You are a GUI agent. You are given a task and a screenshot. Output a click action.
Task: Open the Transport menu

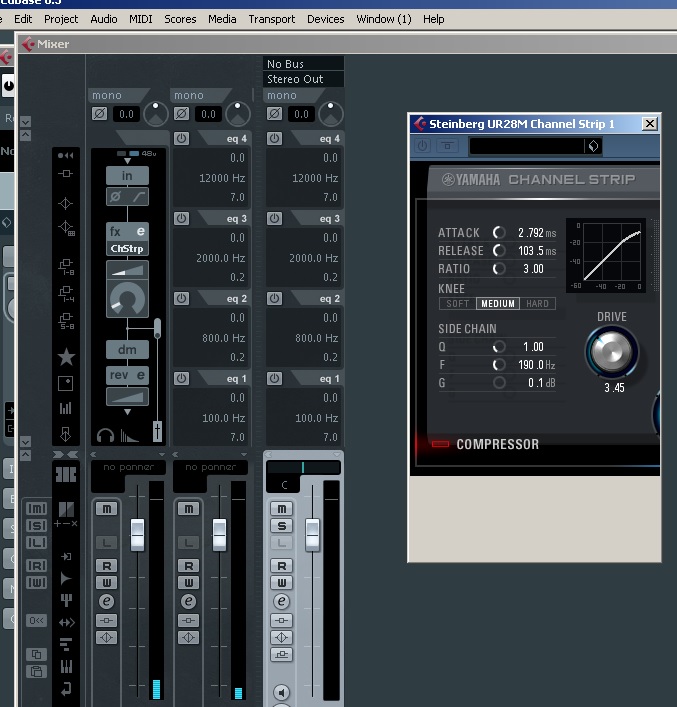[272, 19]
